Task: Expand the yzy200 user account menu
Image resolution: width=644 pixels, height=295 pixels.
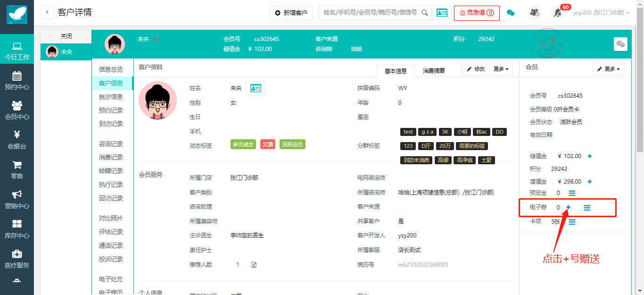Action: click(x=601, y=13)
